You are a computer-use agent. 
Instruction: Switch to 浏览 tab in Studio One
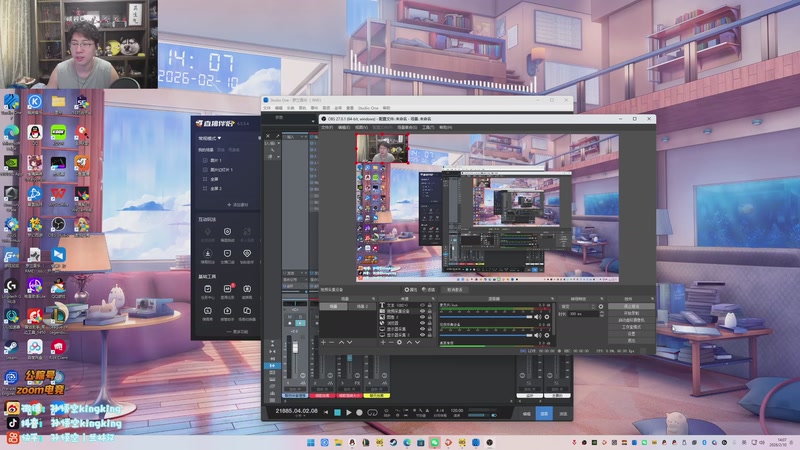[563, 414]
